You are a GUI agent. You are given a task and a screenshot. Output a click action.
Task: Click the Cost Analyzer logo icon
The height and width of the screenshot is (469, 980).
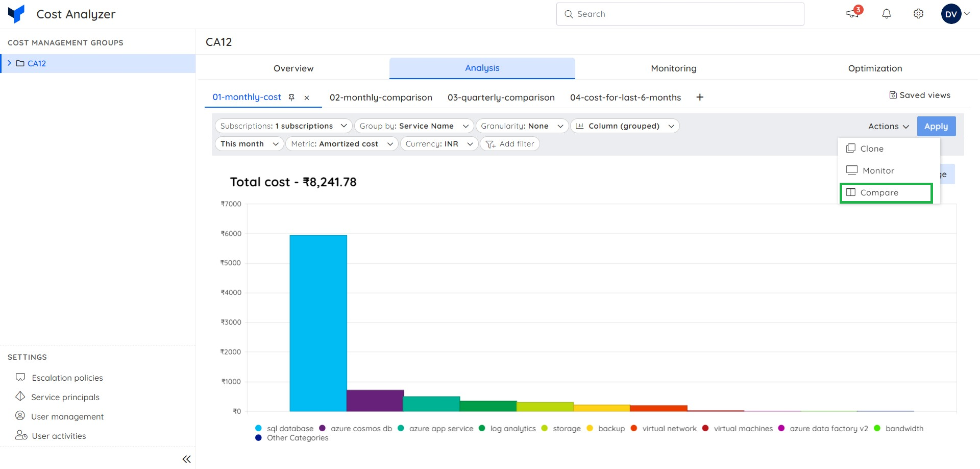[16, 14]
